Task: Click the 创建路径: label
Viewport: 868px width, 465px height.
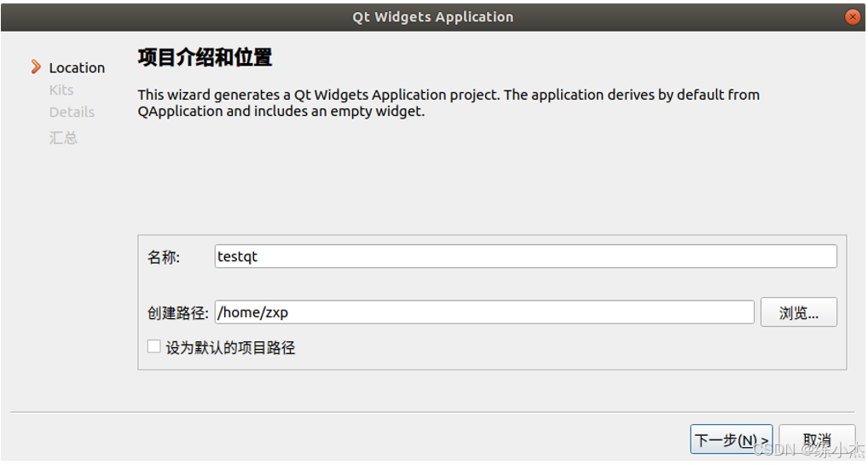Action: (x=177, y=313)
